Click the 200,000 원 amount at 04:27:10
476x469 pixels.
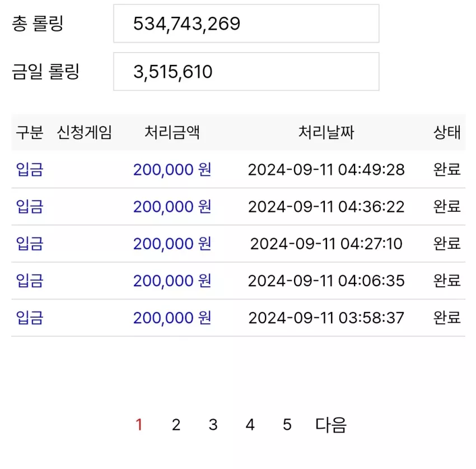point(172,244)
